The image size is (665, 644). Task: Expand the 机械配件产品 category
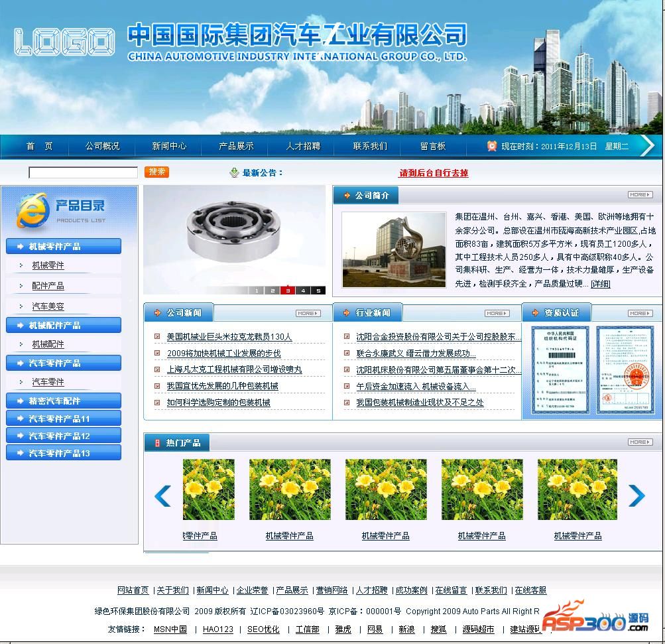pyautogui.click(x=64, y=325)
